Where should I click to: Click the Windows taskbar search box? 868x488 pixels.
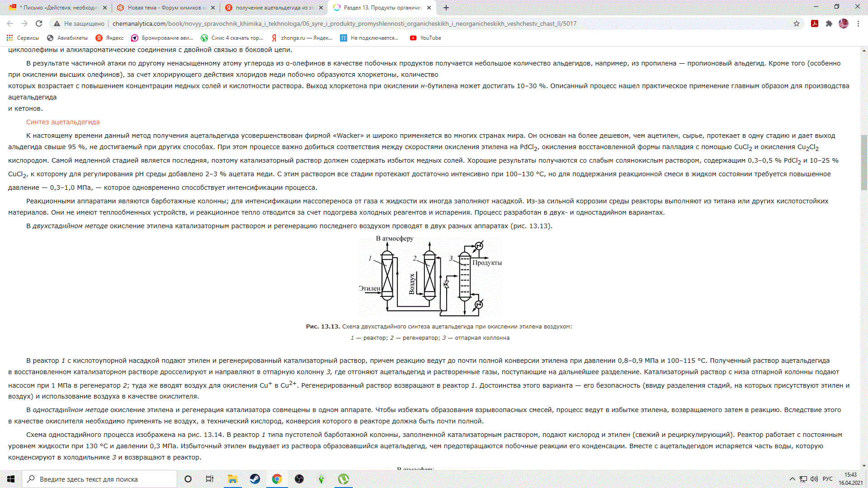pyautogui.click(x=100, y=479)
